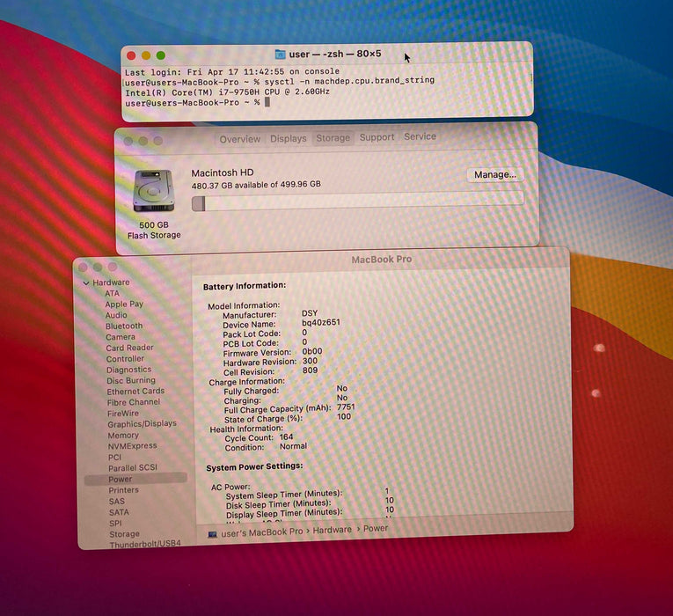Click the storage usage bar

click(357, 201)
